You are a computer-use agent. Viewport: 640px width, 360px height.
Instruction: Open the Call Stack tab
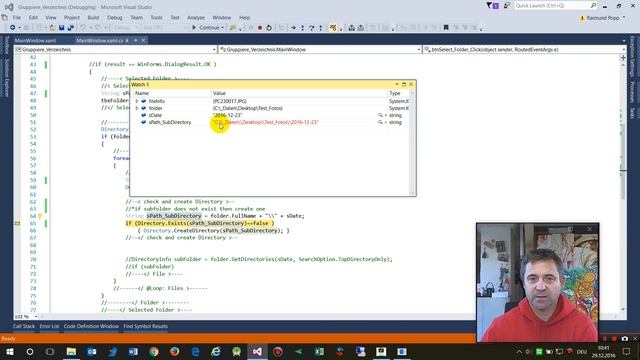tap(24, 326)
